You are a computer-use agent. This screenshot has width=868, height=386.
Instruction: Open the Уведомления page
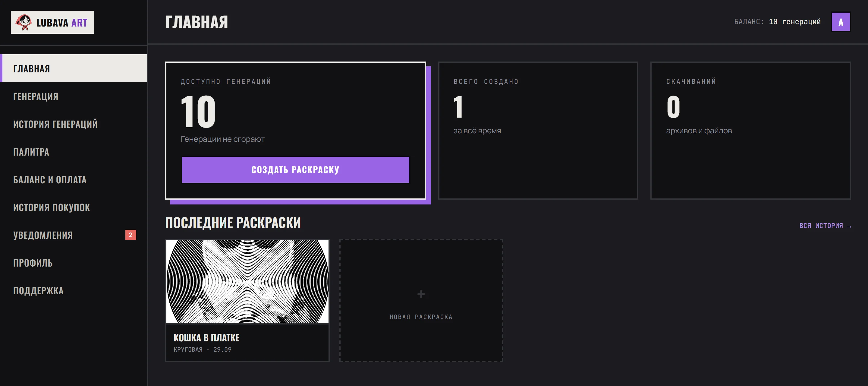click(74, 235)
